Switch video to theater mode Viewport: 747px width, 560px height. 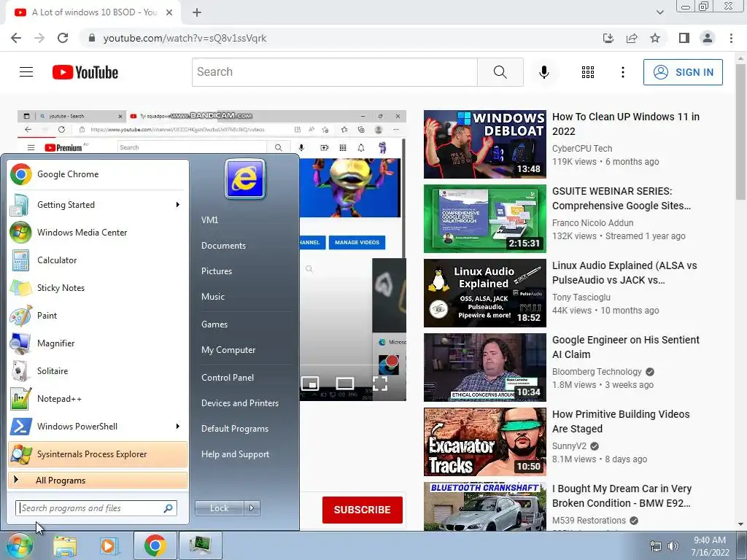pyautogui.click(x=345, y=383)
